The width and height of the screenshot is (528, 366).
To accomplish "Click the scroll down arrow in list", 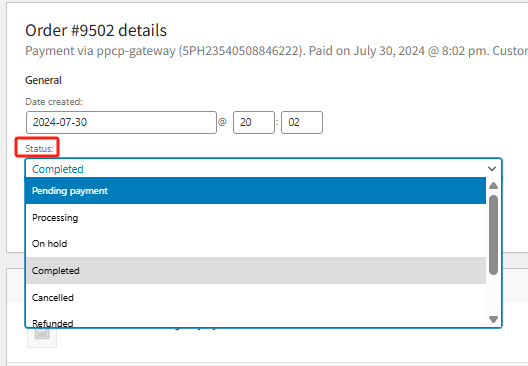I will (x=493, y=319).
